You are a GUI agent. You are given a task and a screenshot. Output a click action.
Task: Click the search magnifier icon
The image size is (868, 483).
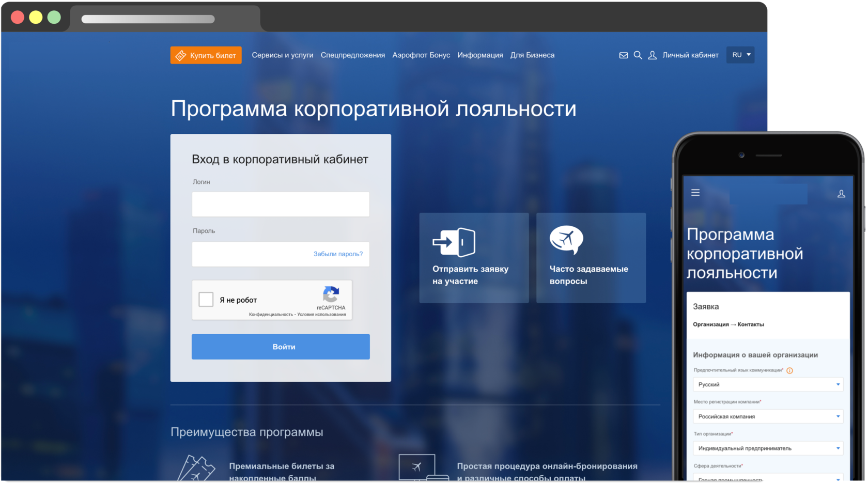tap(638, 55)
